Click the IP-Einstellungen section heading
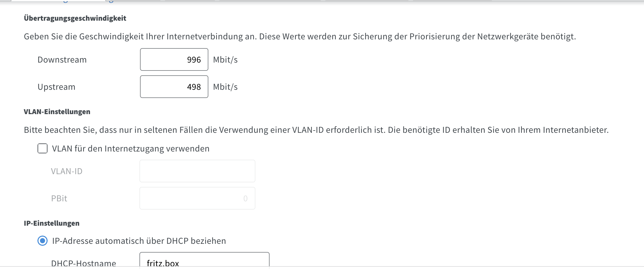 point(52,223)
